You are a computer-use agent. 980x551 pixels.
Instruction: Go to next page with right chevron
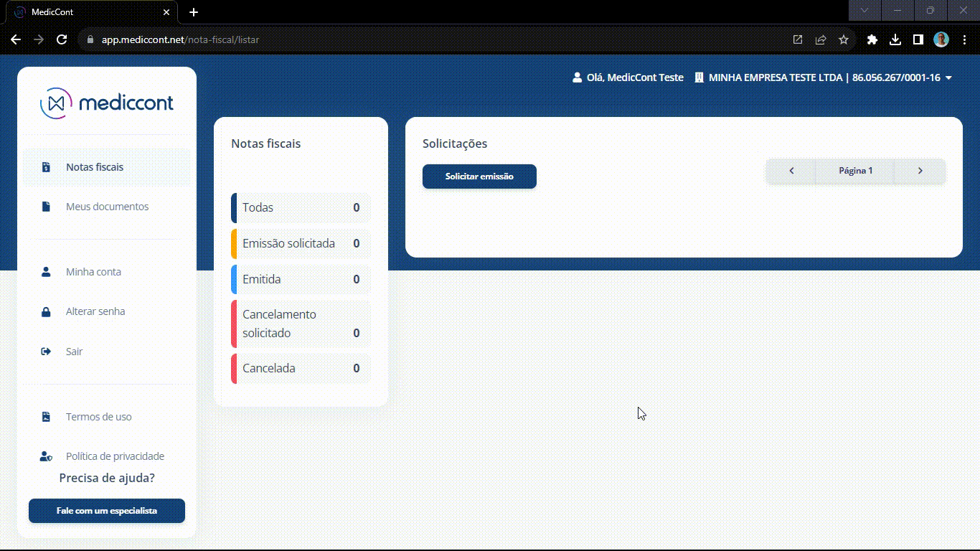pyautogui.click(x=920, y=171)
